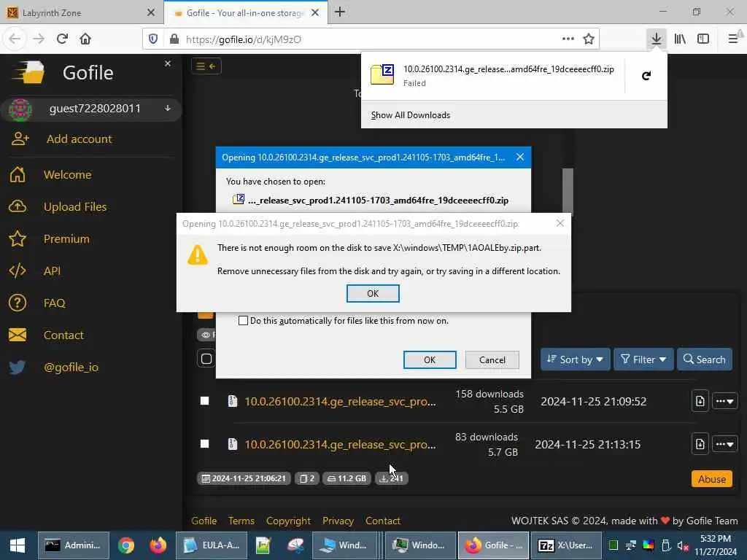Image resolution: width=747 pixels, height=560 pixels.
Task: Check 'Do this automatically' checkbox
Action: tap(243, 321)
